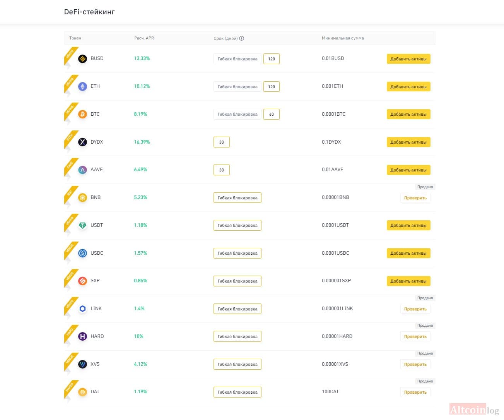Click the SXP token icon

[82, 281]
